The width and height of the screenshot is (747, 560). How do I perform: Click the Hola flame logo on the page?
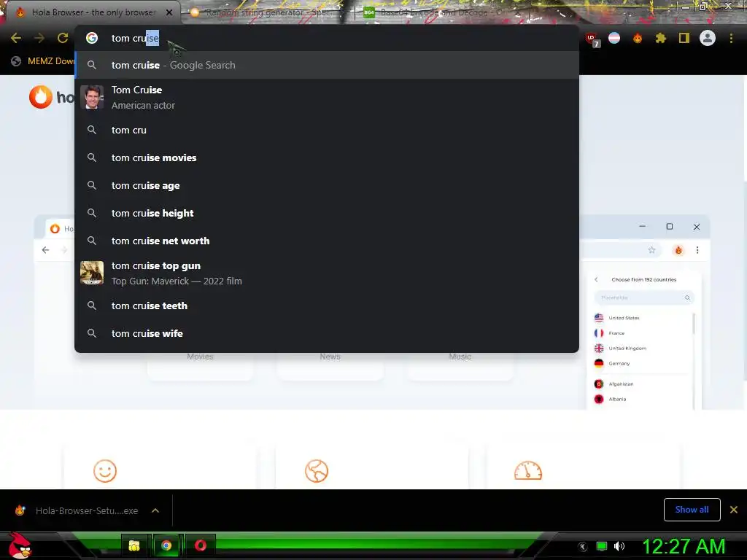coord(41,97)
